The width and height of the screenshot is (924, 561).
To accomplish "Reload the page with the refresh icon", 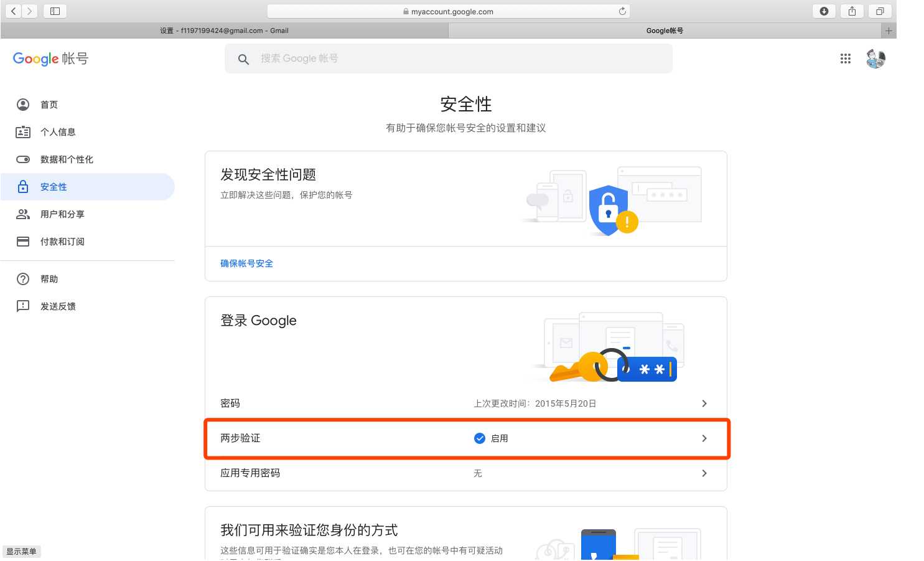I will (x=622, y=11).
